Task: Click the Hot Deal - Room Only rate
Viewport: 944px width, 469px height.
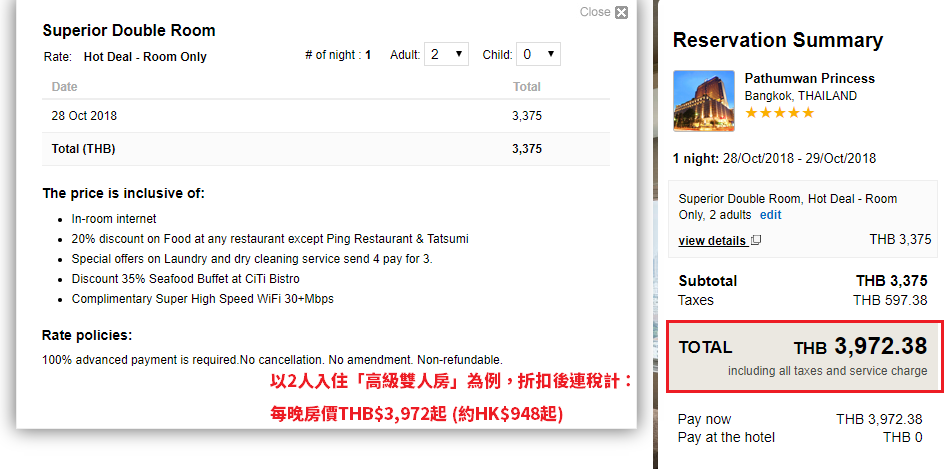Action: click(x=145, y=57)
